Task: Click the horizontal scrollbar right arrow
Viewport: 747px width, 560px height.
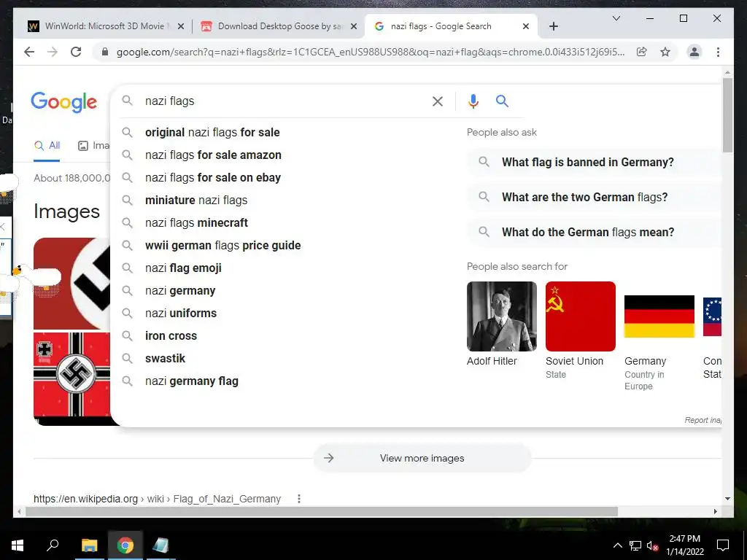Action: pos(715,511)
